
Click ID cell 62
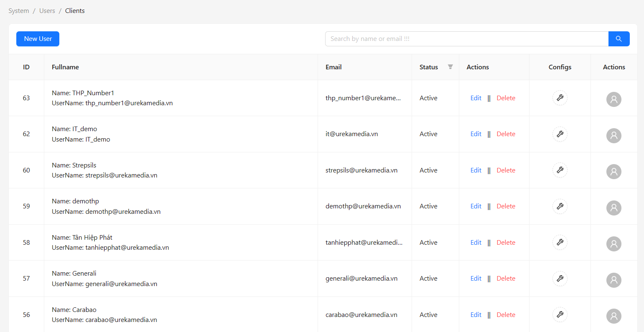click(x=26, y=134)
